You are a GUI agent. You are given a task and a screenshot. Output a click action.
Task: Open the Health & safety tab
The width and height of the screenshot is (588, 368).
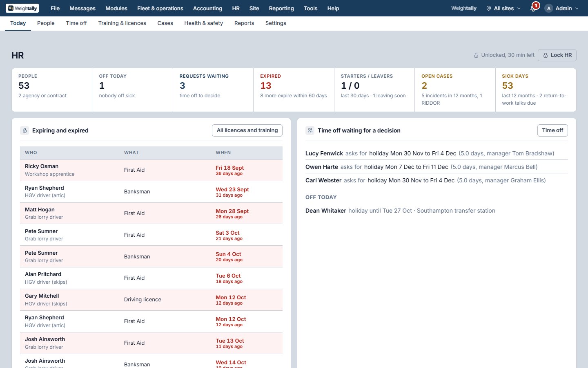pyautogui.click(x=204, y=23)
